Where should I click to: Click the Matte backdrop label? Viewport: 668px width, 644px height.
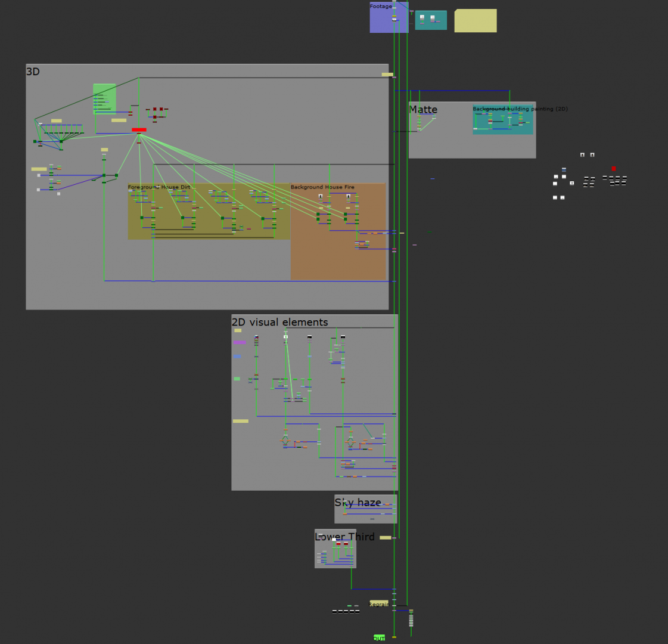pyautogui.click(x=423, y=109)
